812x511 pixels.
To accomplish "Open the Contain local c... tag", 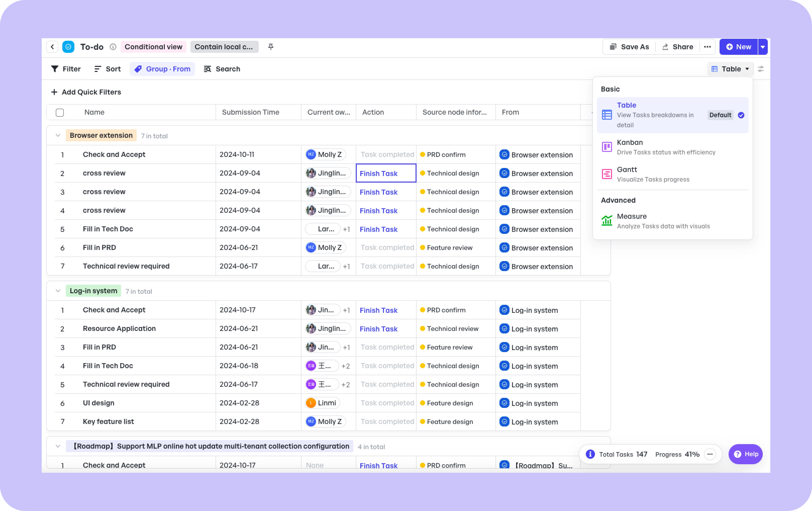I will [x=224, y=47].
